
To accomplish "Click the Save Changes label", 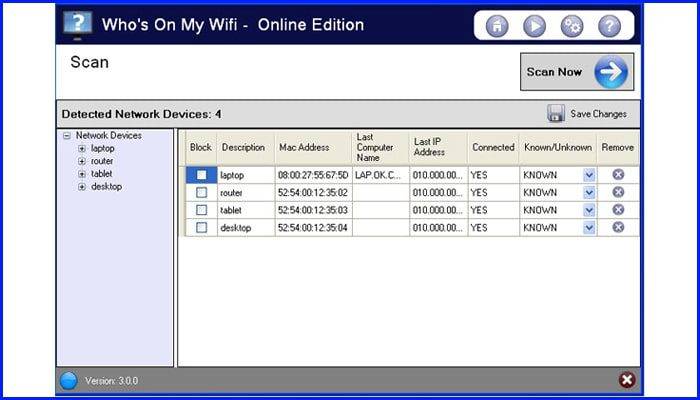I will tap(598, 114).
